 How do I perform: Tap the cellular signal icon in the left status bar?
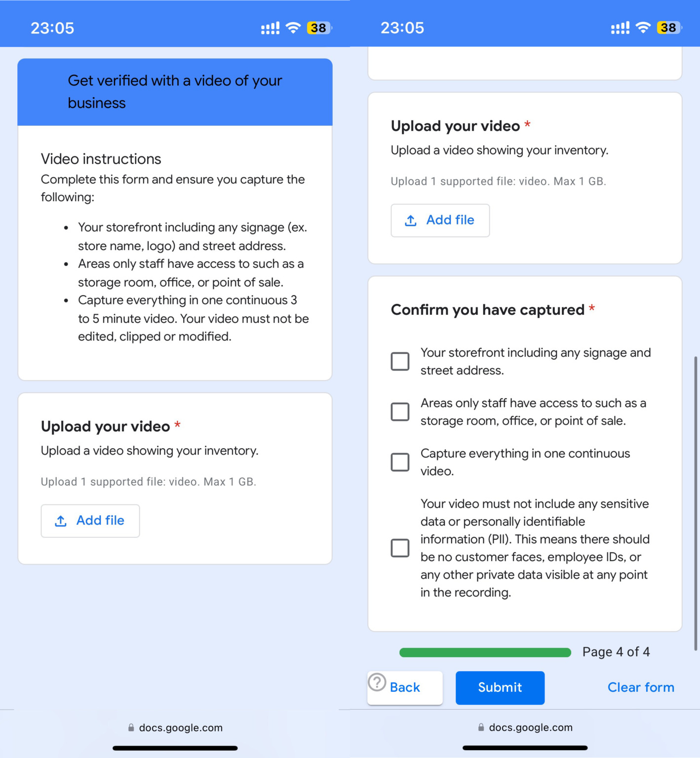click(270, 28)
